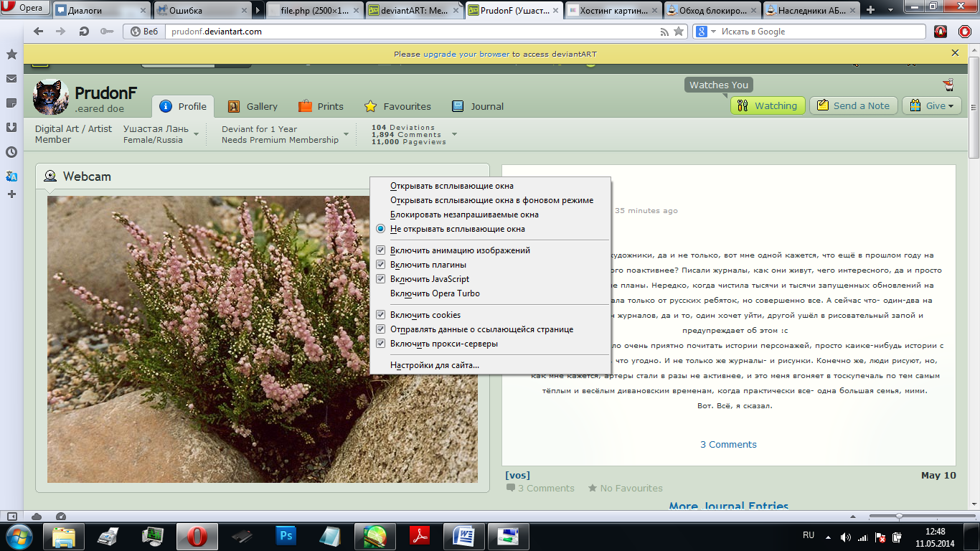Screen dimensions: 980x551
Task: Switch to the Gallery tab
Action: point(253,106)
